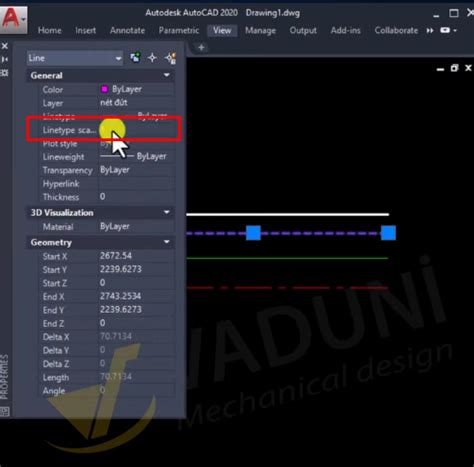Open the Home ribbon tab
This screenshot has width=474, height=467.
pos(49,31)
